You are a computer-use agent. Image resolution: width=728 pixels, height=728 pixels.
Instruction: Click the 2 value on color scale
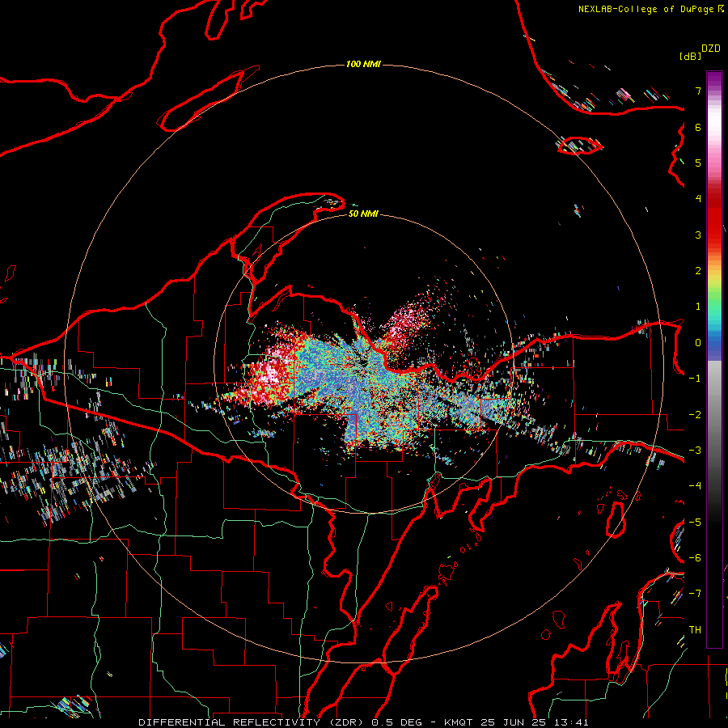[x=698, y=271]
